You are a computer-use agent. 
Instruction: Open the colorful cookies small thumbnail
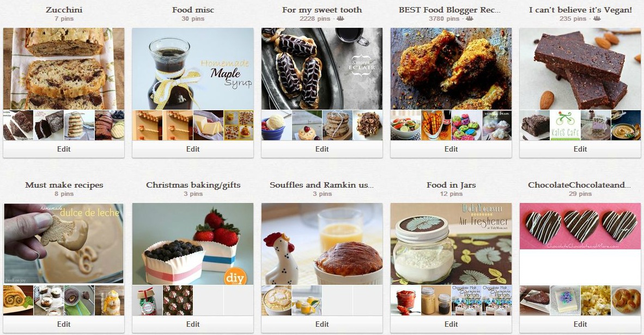point(466,125)
